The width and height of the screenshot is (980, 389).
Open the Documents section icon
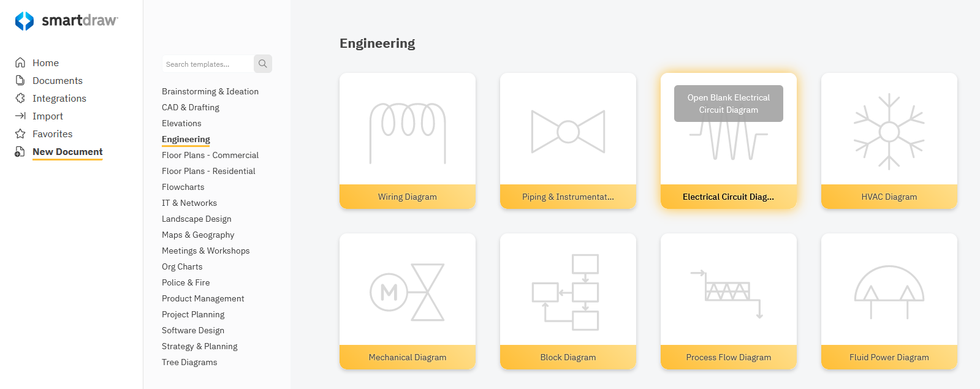click(19, 80)
